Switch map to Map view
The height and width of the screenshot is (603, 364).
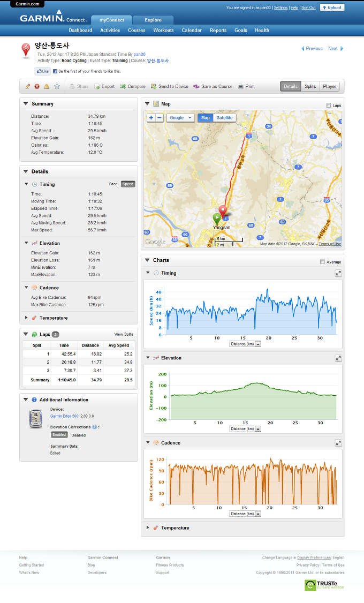tap(205, 118)
